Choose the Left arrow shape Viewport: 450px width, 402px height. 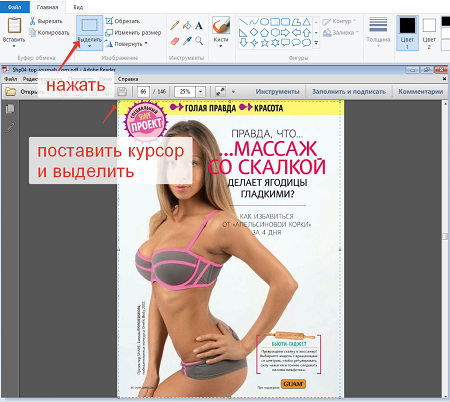pos(296,33)
